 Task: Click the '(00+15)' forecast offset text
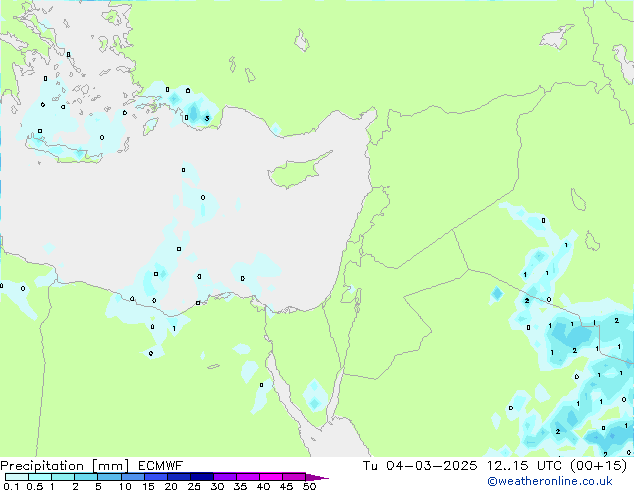click(600, 466)
